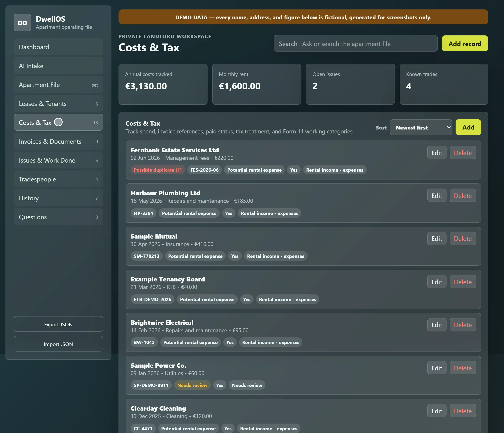Click the green Add button in Costs panel

tap(468, 127)
